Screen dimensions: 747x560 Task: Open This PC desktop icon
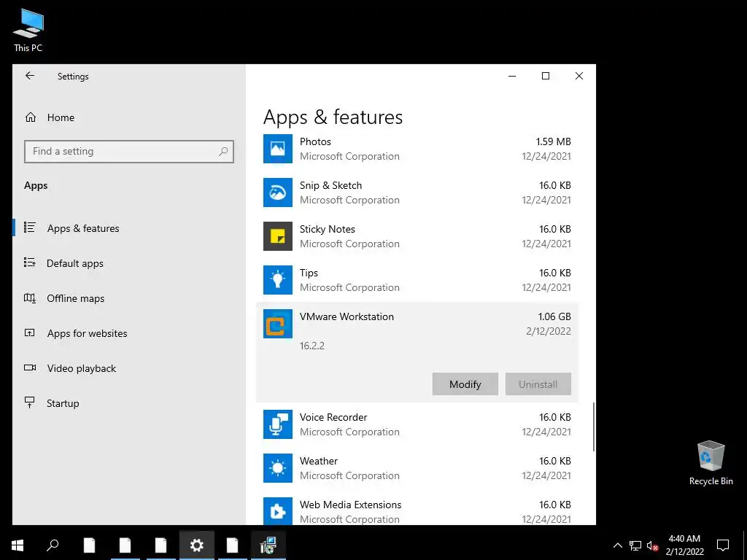point(28,30)
